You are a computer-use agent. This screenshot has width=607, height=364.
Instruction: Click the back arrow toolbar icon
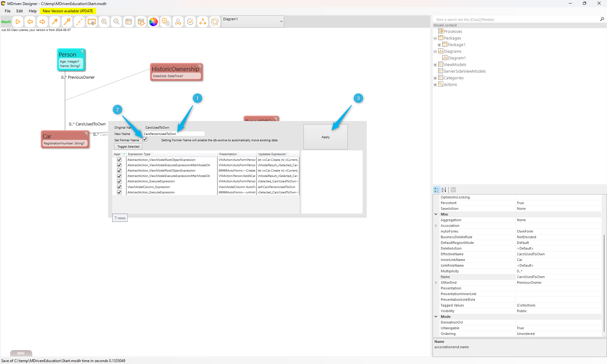30,22
